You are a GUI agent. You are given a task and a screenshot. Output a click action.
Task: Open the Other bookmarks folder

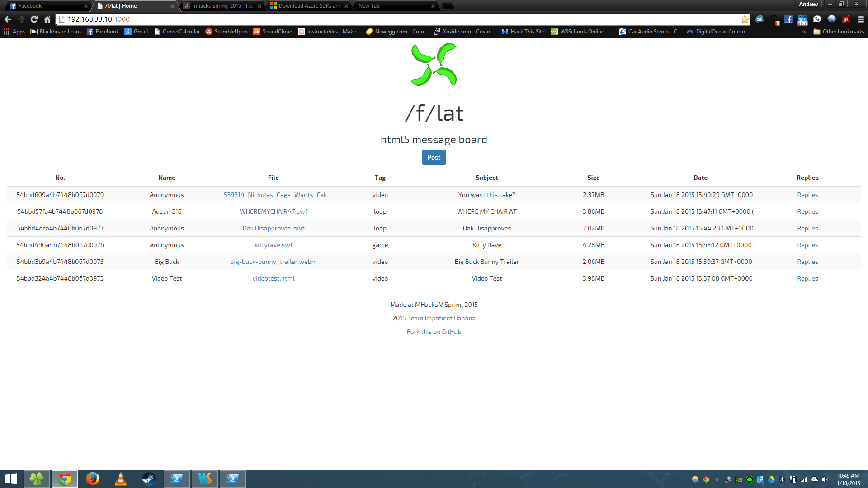839,32
